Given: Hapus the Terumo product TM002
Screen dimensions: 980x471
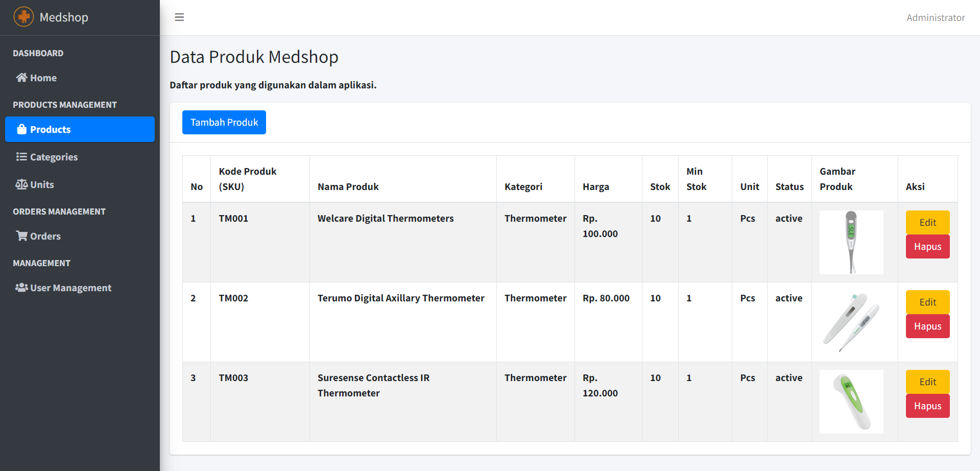Looking at the screenshot, I should pyautogui.click(x=927, y=326).
